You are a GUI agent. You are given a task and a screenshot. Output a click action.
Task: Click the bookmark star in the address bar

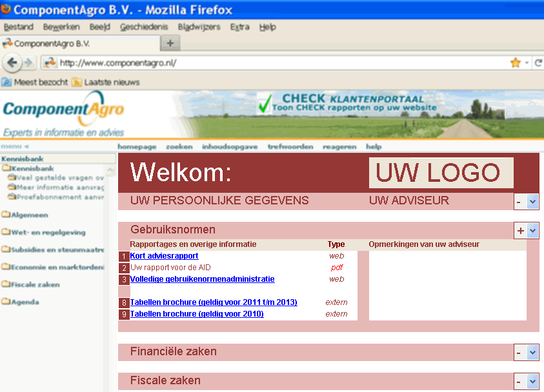515,63
